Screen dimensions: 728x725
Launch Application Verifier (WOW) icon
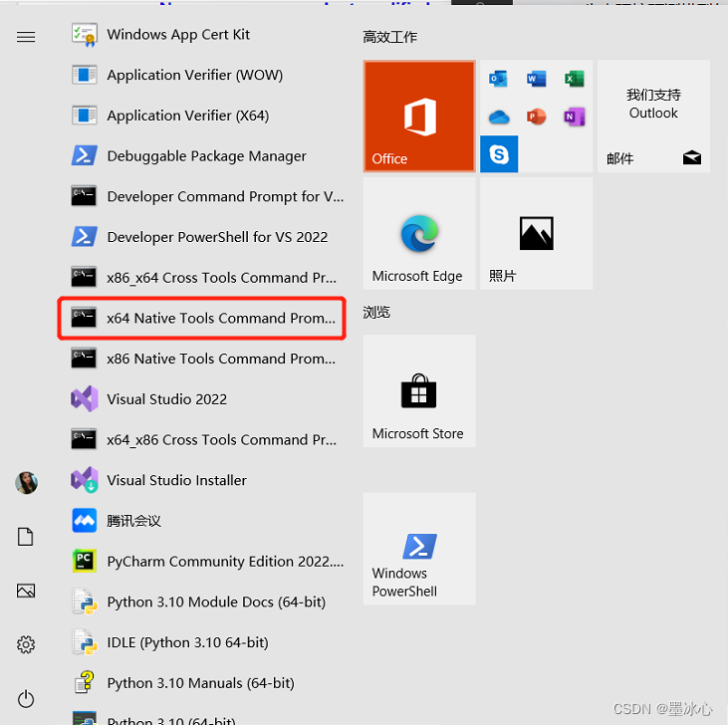[85, 76]
